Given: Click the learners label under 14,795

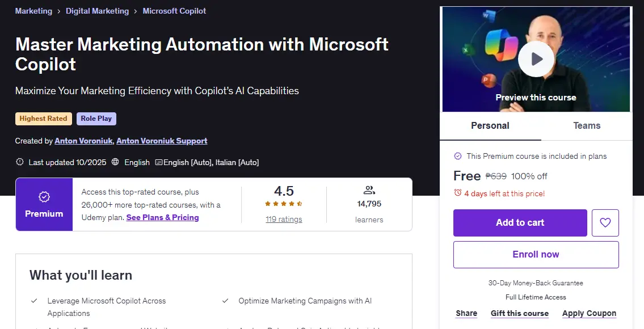Looking at the screenshot, I should [x=369, y=220].
